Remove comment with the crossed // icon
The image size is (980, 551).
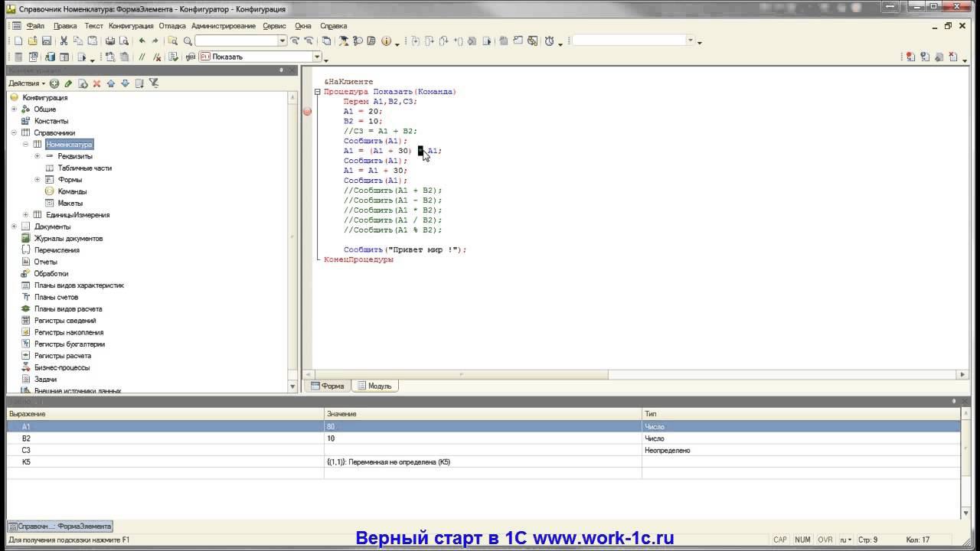tap(157, 57)
